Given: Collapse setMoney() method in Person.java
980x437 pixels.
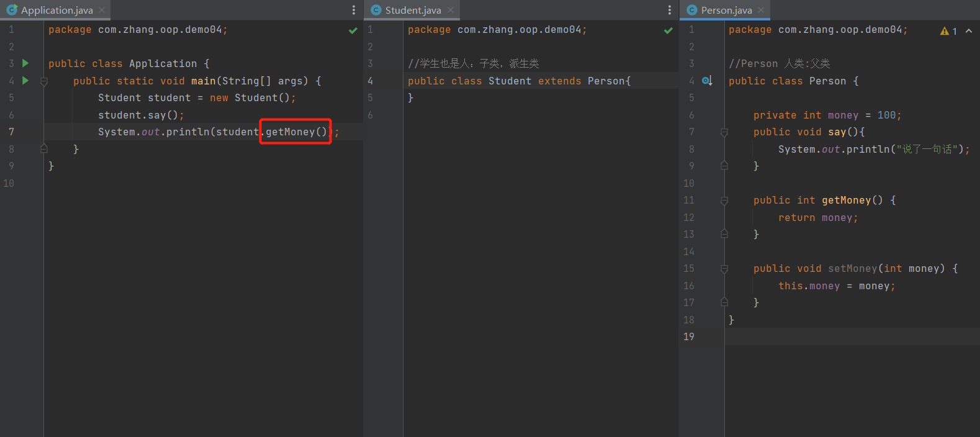Looking at the screenshot, I should [724, 269].
